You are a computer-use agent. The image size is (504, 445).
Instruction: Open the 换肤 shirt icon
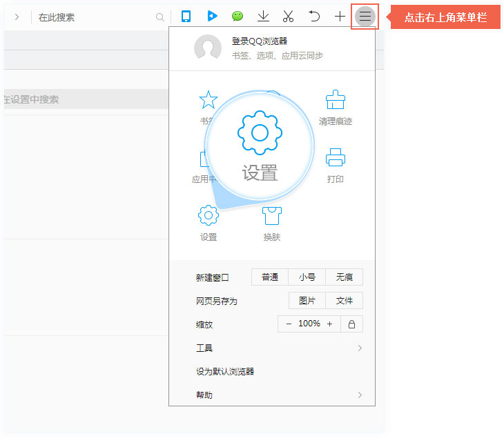(272, 223)
